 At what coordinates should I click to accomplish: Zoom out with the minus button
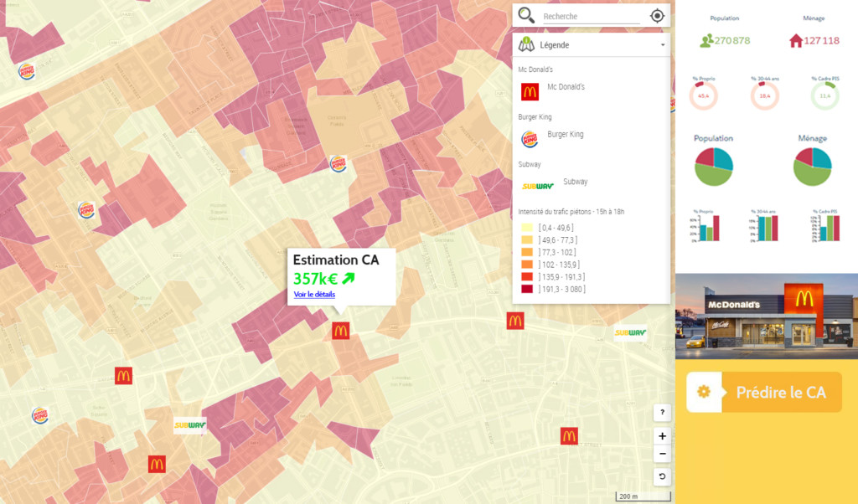tap(662, 454)
